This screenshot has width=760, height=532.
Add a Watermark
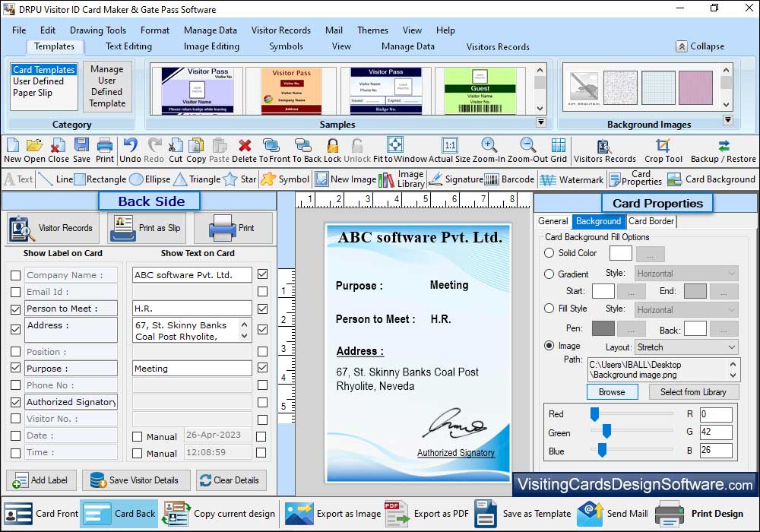point(572,180)
